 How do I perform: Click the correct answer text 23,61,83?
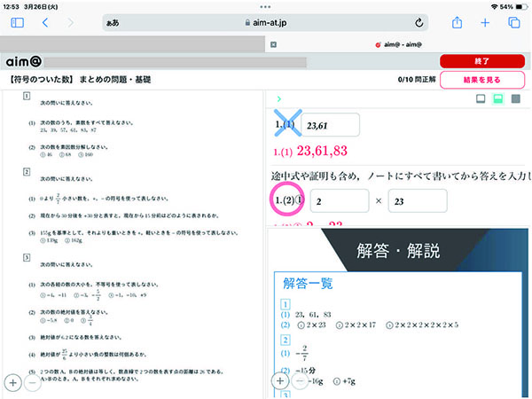(322, 151)
